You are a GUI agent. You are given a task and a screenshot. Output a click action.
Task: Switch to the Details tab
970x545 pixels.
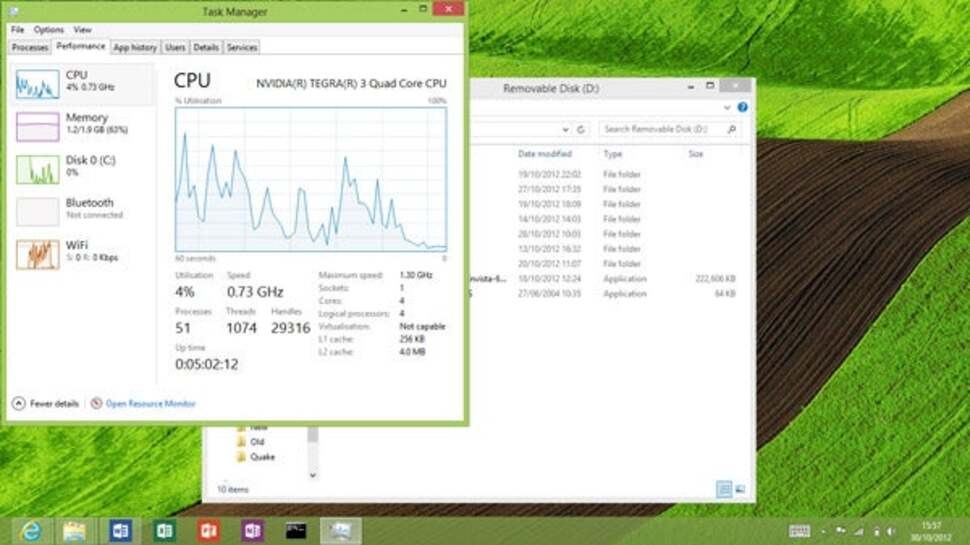(x=205, y=48)
